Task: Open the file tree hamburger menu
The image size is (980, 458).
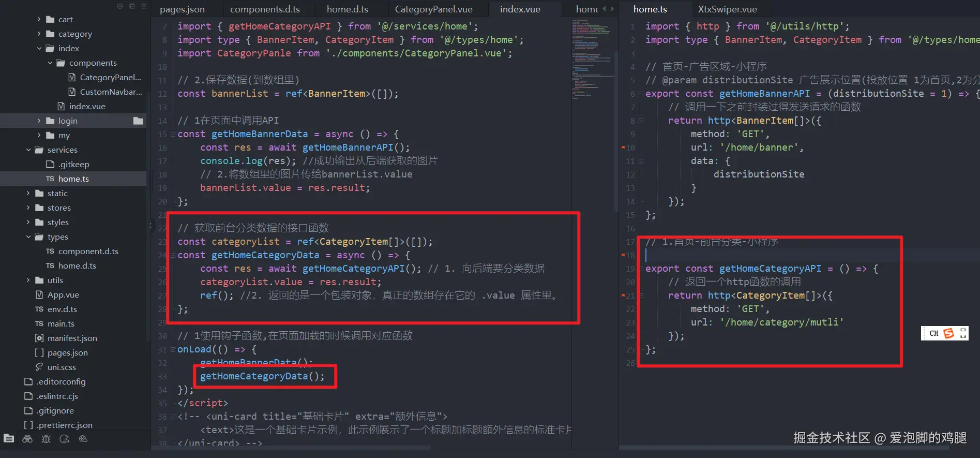Action: click(x=144, y=6)
